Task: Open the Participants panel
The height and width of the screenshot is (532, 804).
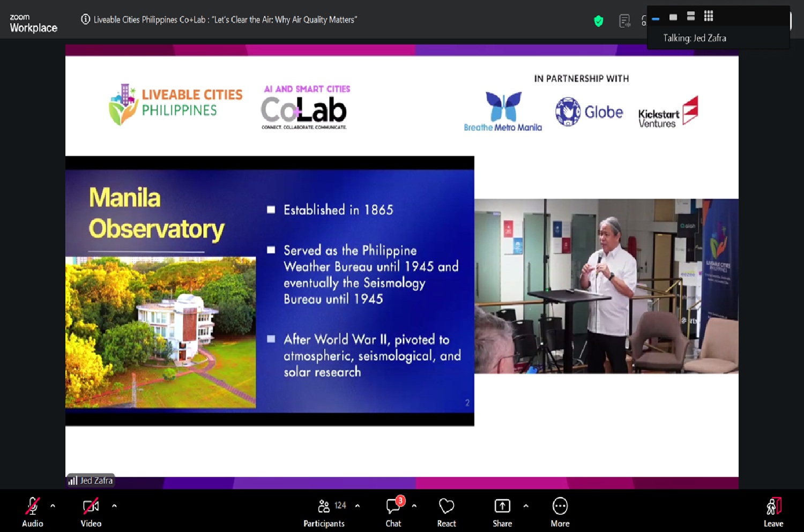Action: tap(324, 511)
